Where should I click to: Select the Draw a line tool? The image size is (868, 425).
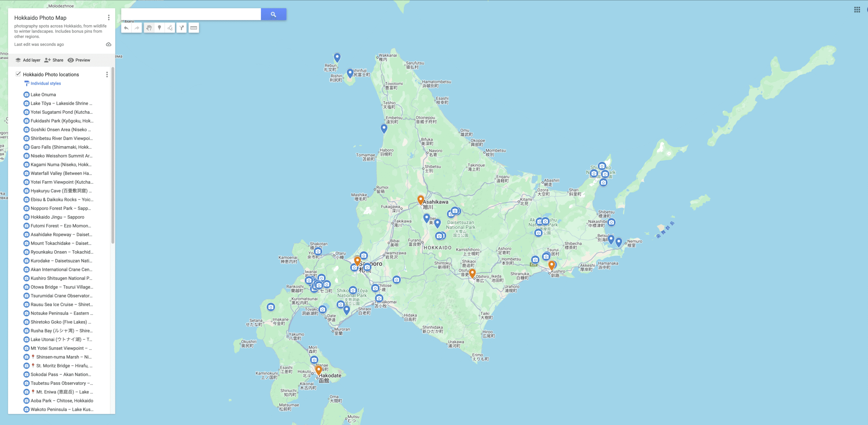170,28
